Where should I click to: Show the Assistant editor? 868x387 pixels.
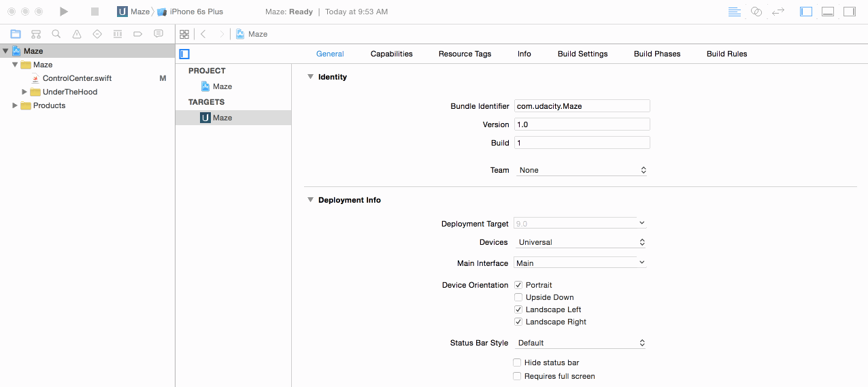pyautogui.click(x=756, y=12)
